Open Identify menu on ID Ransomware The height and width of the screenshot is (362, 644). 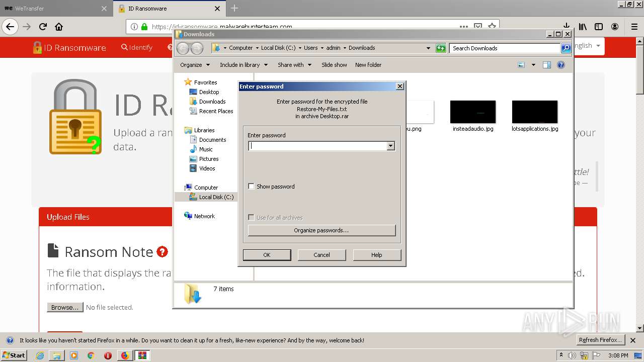click(137, 47)
